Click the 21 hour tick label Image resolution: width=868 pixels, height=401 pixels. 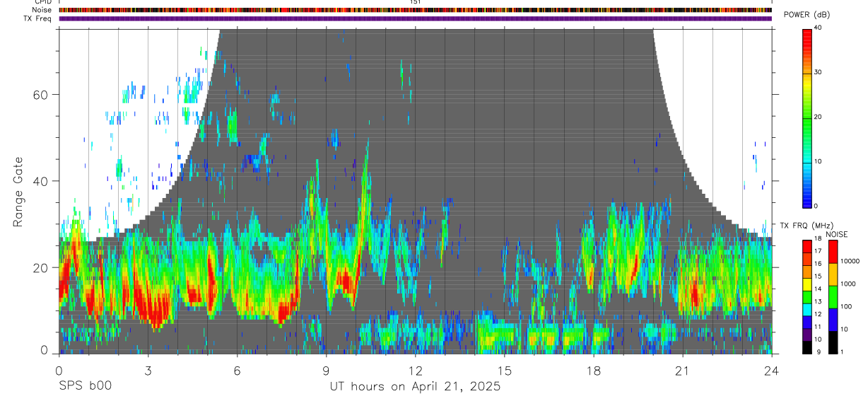(683, 370)
